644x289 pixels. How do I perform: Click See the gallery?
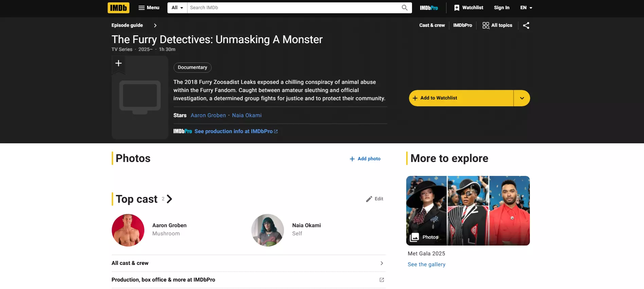(x=426, y=265)
